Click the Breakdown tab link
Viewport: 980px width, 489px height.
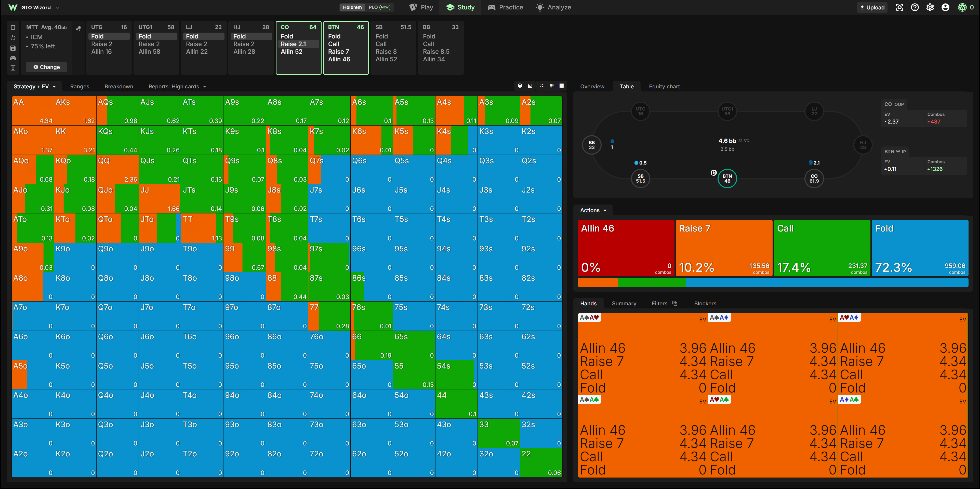point(119,87)
